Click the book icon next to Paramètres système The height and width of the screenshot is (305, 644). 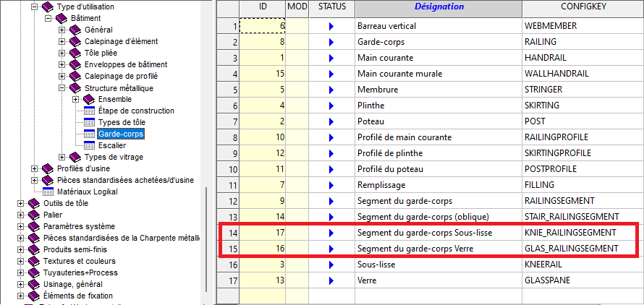coord(34,227)
